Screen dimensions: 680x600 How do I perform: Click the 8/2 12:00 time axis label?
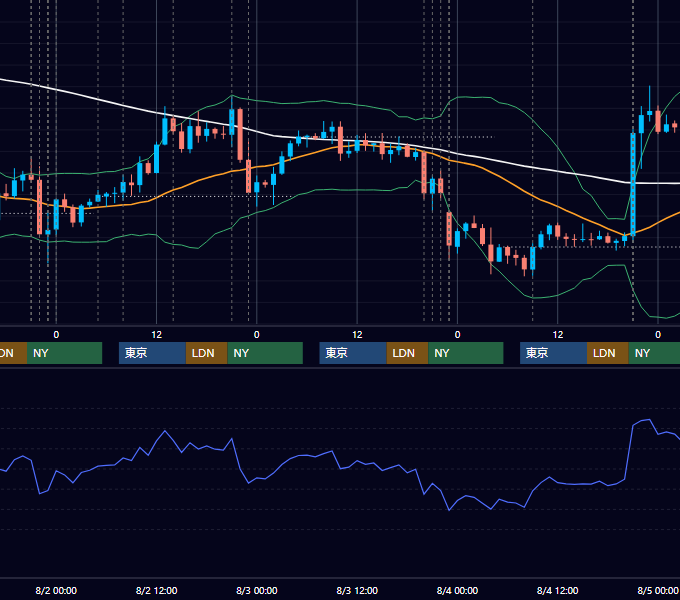click(156, 590)
